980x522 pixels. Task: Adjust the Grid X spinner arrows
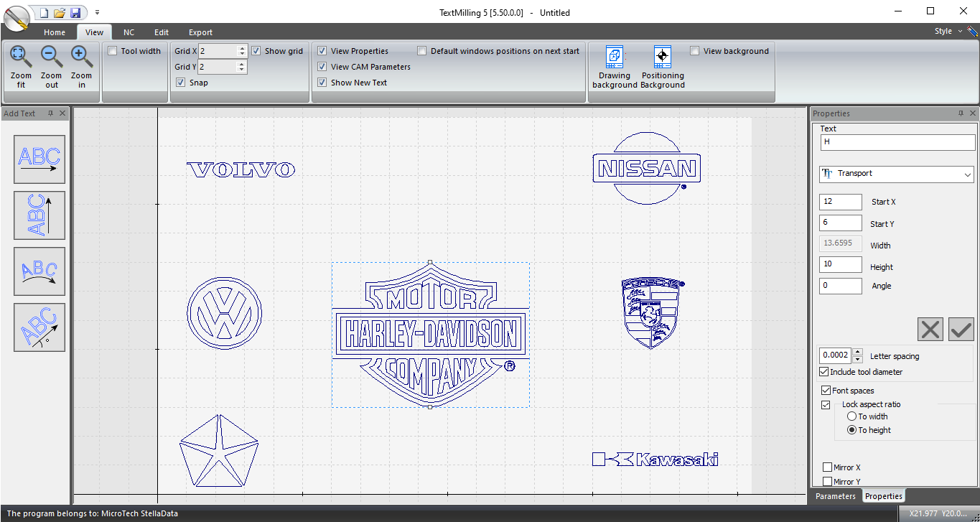(x=242, y=51)
